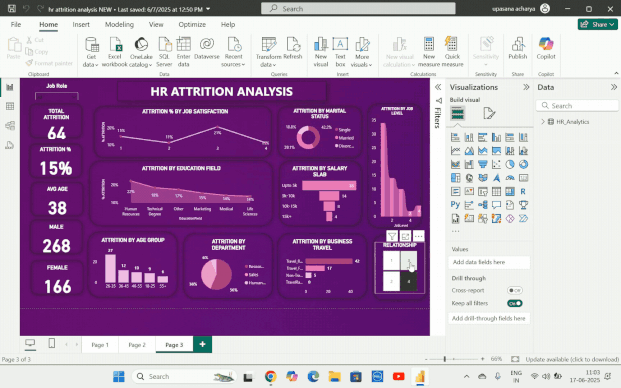The height and width of the screenshot is (388, 621).
Task: Open more options ellipsis on visual
Action: [x=419, y=236]
